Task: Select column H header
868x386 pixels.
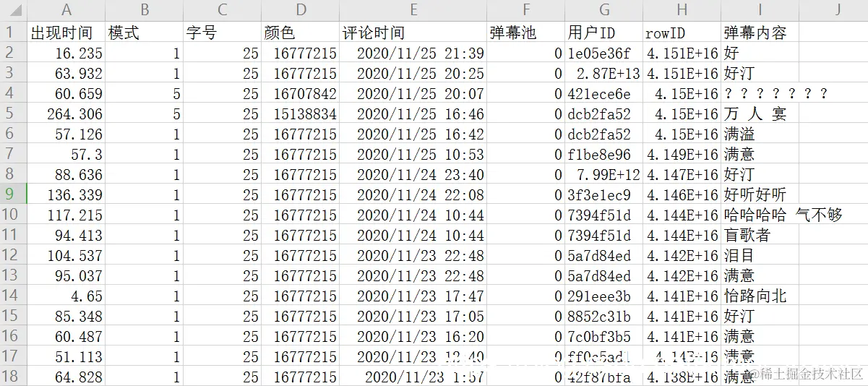Action: tap(682, 10)
